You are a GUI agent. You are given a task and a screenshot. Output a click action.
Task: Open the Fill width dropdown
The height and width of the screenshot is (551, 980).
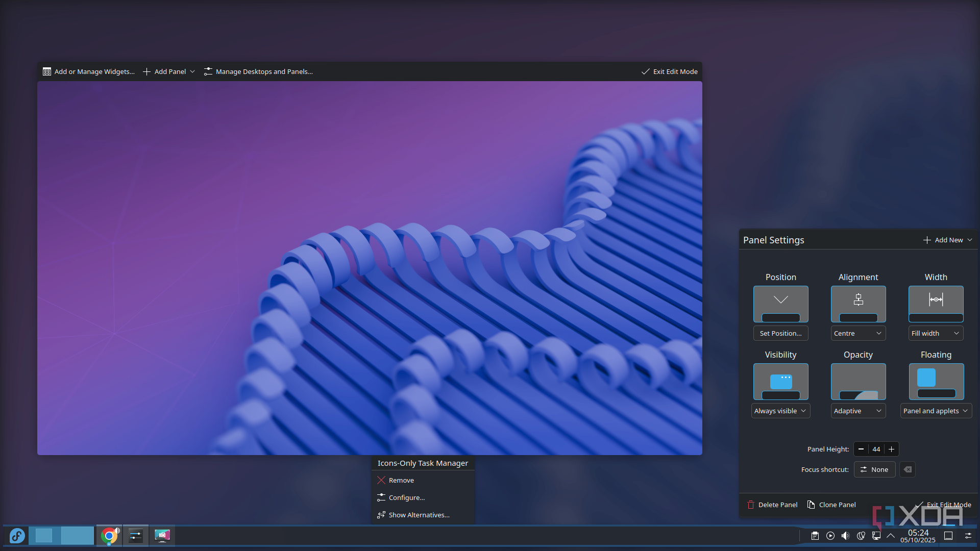(x=936, y=333)
